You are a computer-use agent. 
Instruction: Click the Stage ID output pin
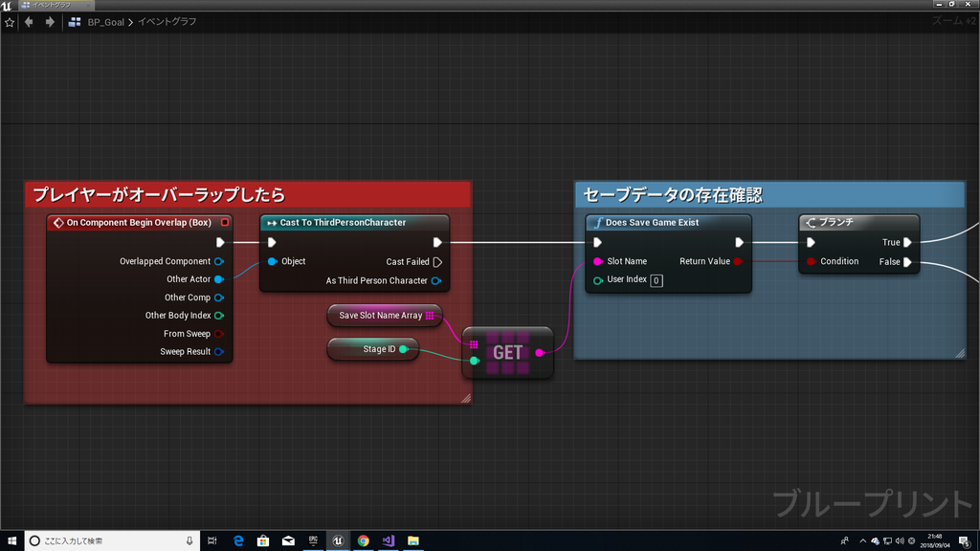(404, 349)
